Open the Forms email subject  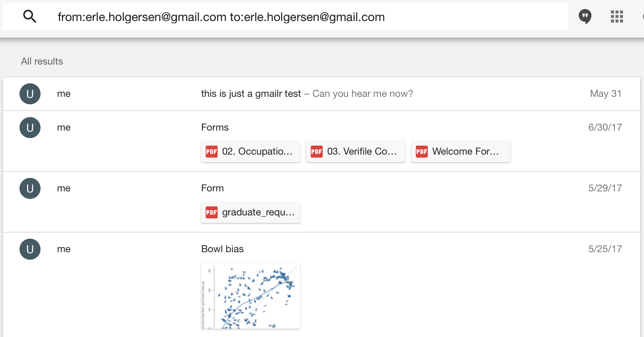[215, 128]
